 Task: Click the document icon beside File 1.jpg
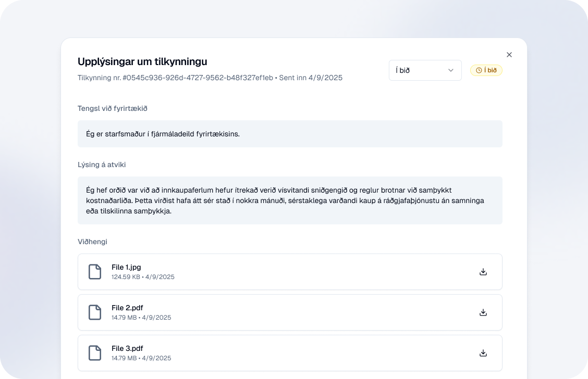pos(94,272)
